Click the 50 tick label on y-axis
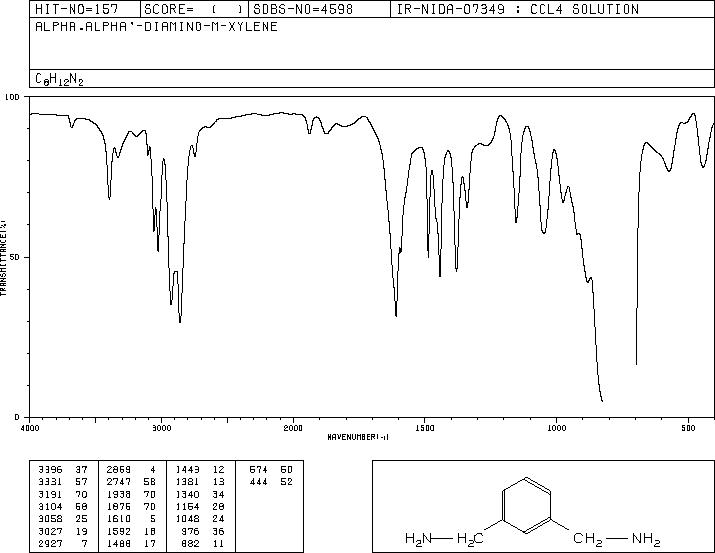This screenshot has width=715, height=553. (x=15, y=257)
